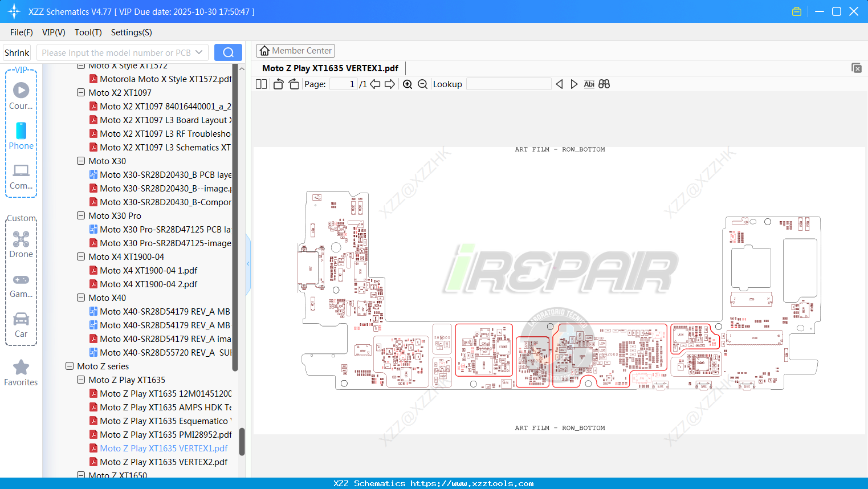Open Moto X2 XT1097 L3 RF Troubleshooting file
Screen dimensions: 868x489
tap(160, 134)
